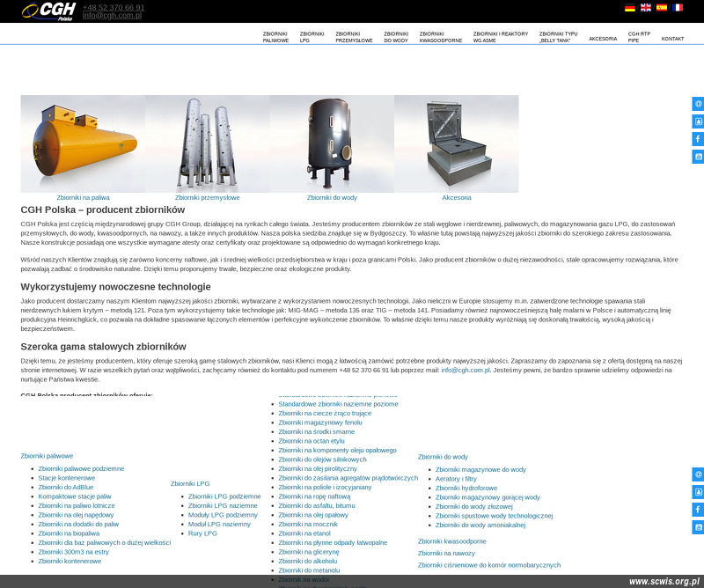Click the Zbiorniki przemysłowe caption link

tap(208, 198)
